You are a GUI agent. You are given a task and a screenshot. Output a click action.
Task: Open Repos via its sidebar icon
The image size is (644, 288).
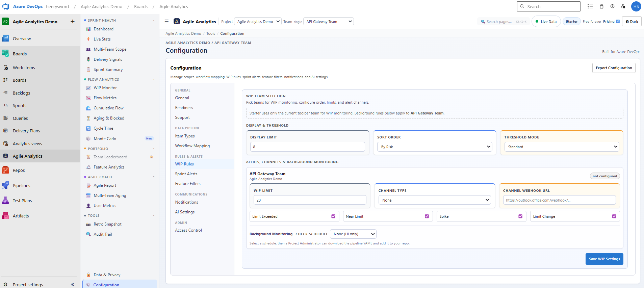click(5, 170)
